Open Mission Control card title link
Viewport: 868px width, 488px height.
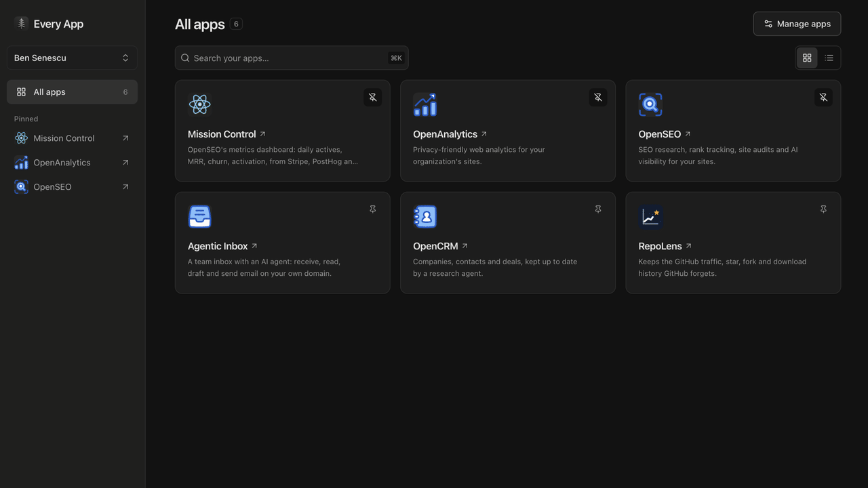tap(226, 134)
